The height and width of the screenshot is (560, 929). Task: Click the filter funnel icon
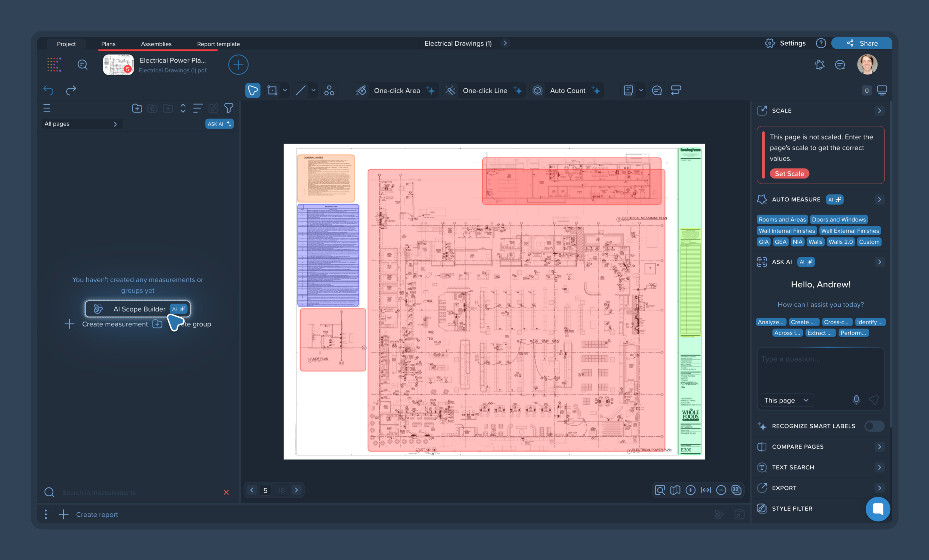point(228,109)
